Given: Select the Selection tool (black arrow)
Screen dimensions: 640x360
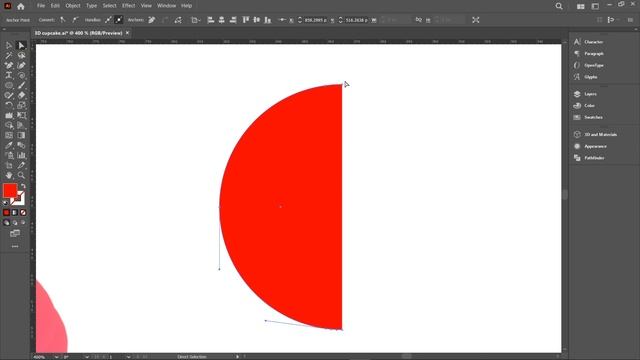Looking at the screenshot, I should [x=9, y=45].
